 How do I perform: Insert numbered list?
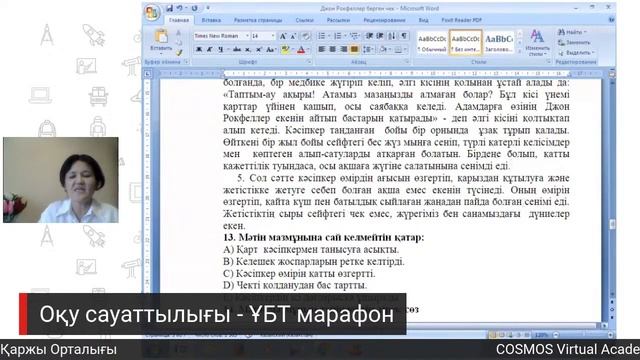point(339,36)
